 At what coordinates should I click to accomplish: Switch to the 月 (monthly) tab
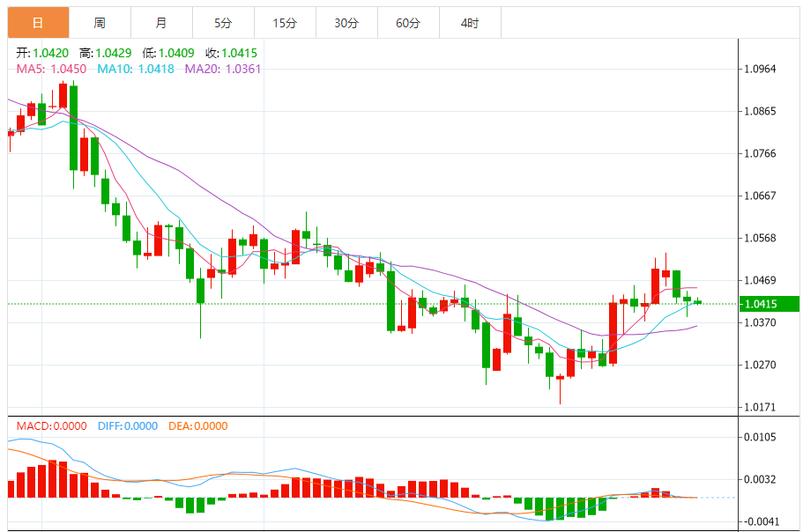point(162,23)
